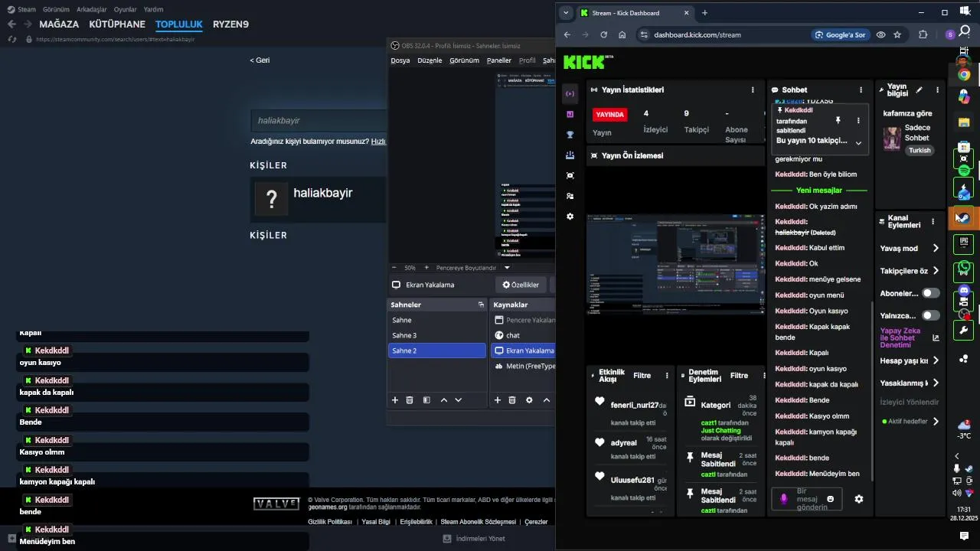This screenshot has height=551, width=980.
Task: Select Sahne 3 in OBS scenes
Action: (436, 335)
